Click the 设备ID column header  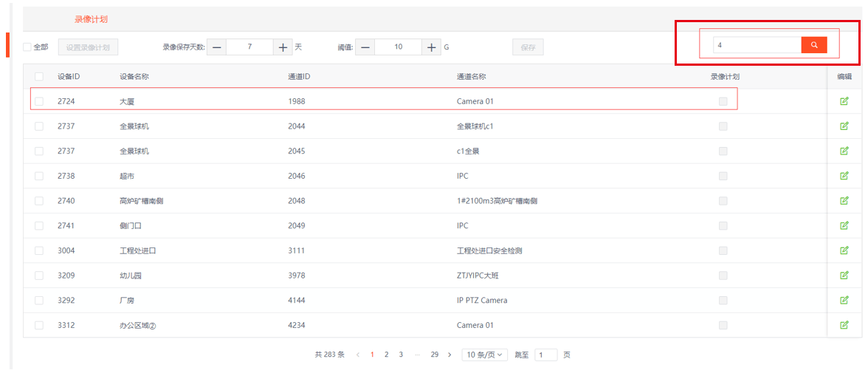pos(69,76)
